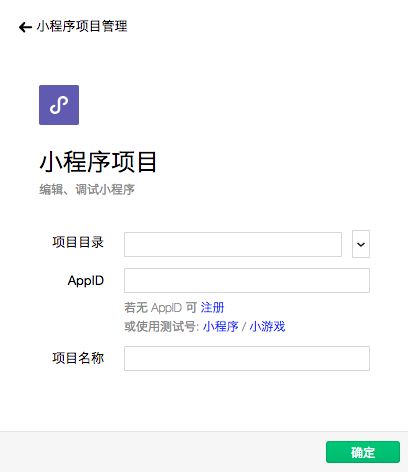Click the 小程序项目 heading text
Screen dimensions: 408x473
98,162
